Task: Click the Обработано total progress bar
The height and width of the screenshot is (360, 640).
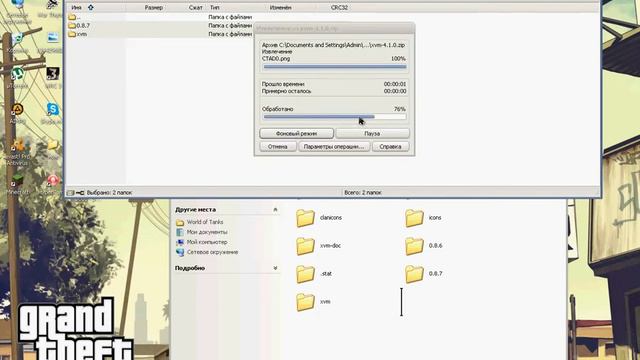Action: (x=335, y=117)
